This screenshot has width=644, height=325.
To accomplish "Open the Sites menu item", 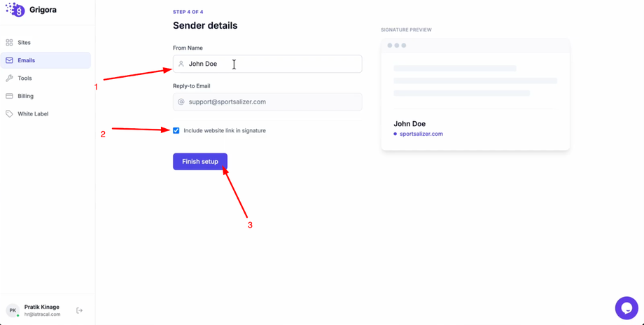I will [24, 43].
